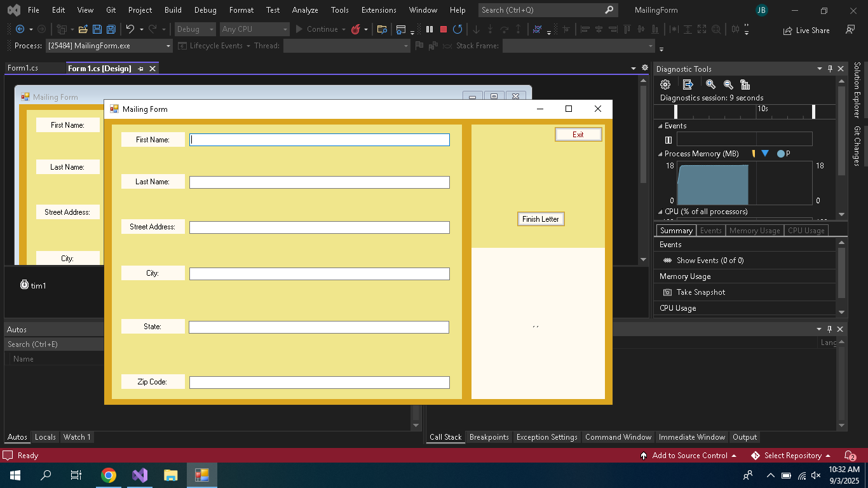868x488 pixels.
Task: Pause the Events track in diagnostics
Action: coord(668,140)
